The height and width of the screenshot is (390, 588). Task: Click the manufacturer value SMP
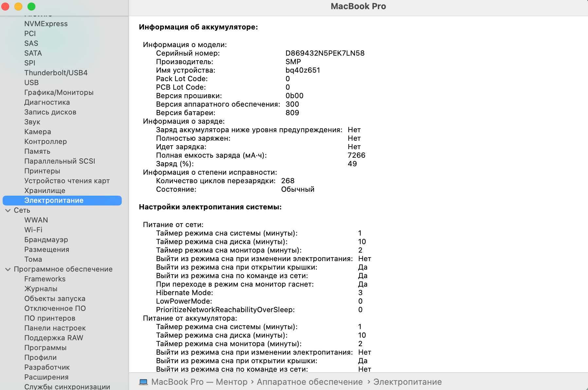(x=293, y=62)
